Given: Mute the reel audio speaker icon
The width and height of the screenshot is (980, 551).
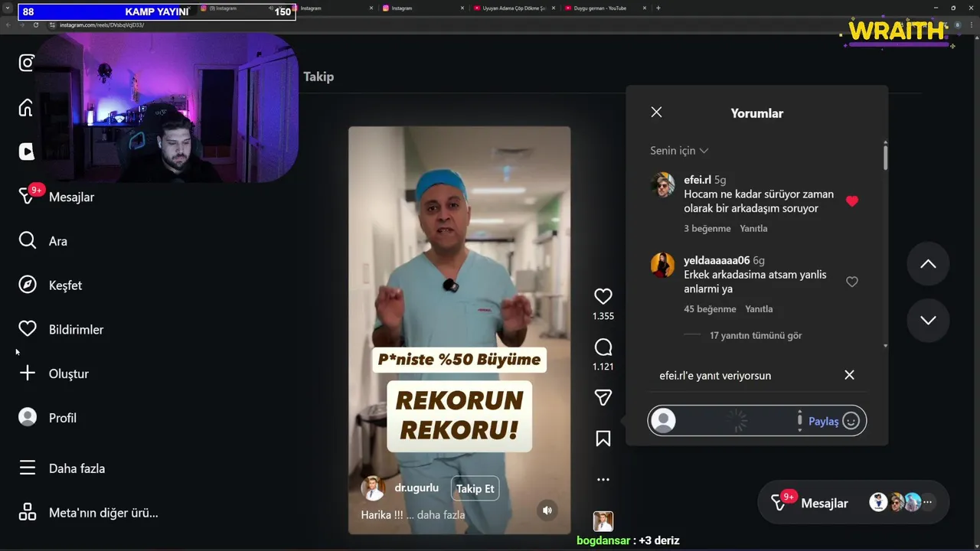Looking at the screenshot, I should click(547, 510).
